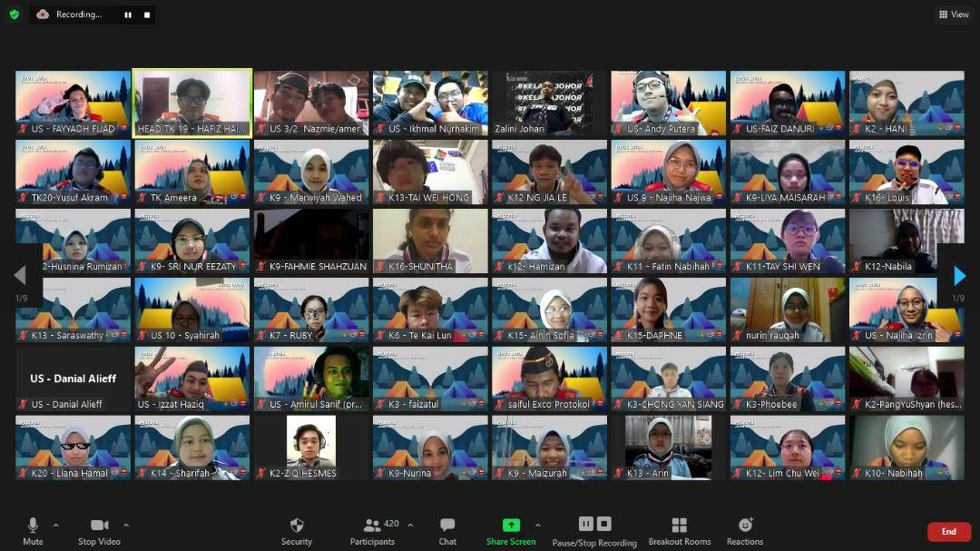Go to next page of gallery
The height and width of the screenshot is (551, 980).
tap(959, 276)
